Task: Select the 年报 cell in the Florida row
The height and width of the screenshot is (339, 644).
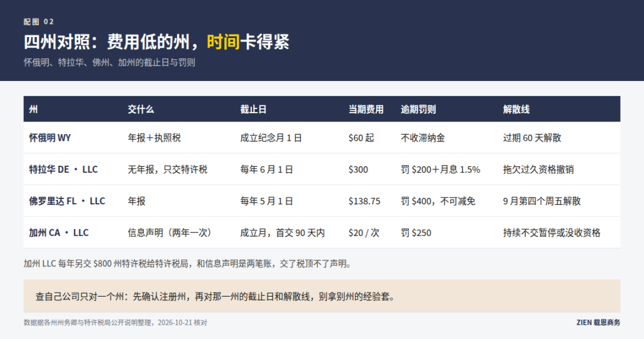Action: pyautogui.click(x=137, y=201)
